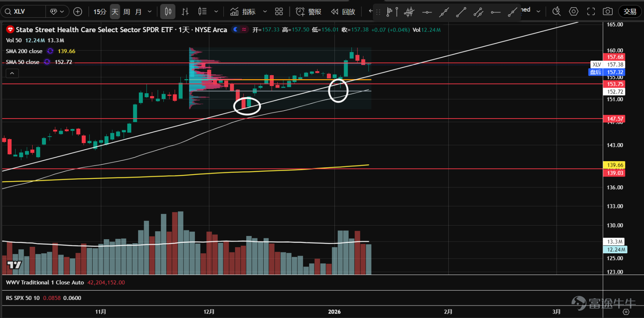Select the horizontal line drawing tool

(x=427, y=12)
